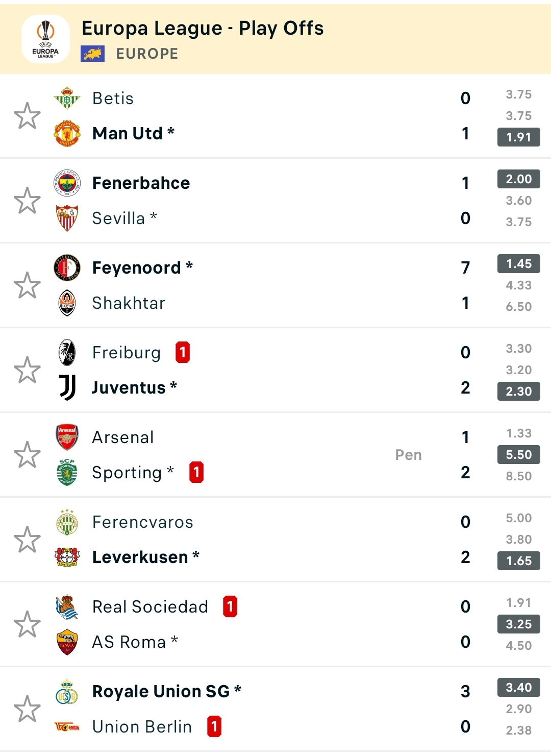
Task: Tap the Shakhtar club logo
Action: tap(67, 303)
